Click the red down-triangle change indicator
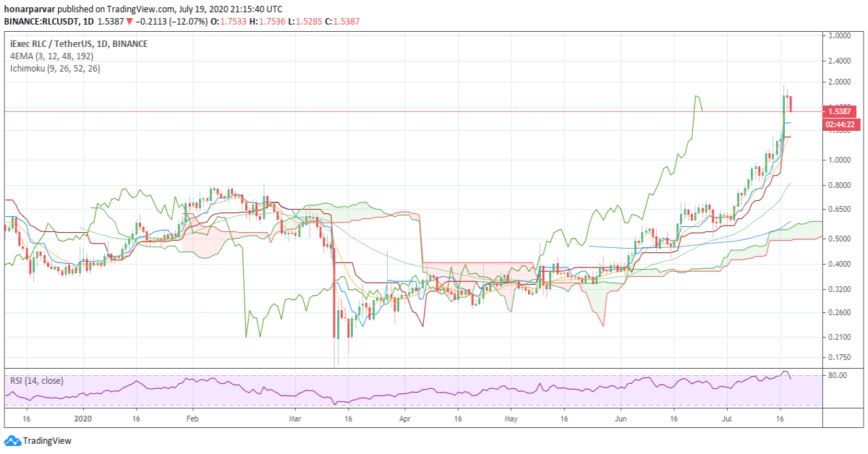Viewport: 868px width, 454px height. [x=129, y=22]
